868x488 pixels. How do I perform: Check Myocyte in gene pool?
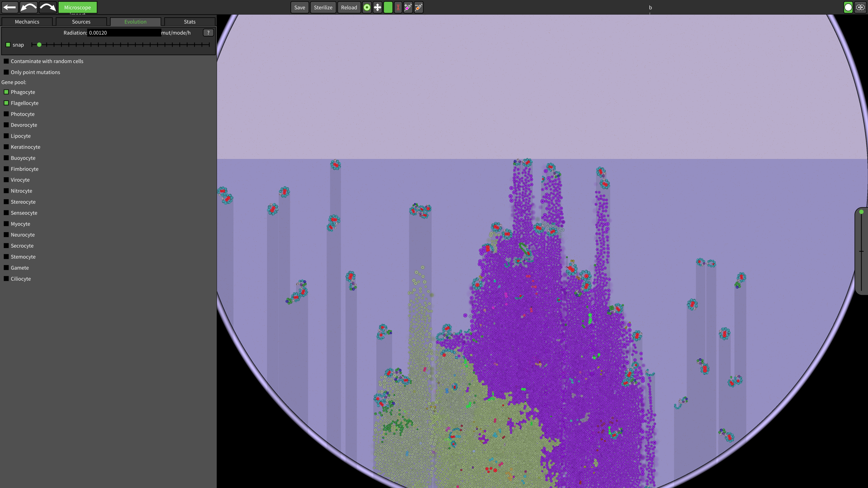pyautogui.click(x=6, y=224)
